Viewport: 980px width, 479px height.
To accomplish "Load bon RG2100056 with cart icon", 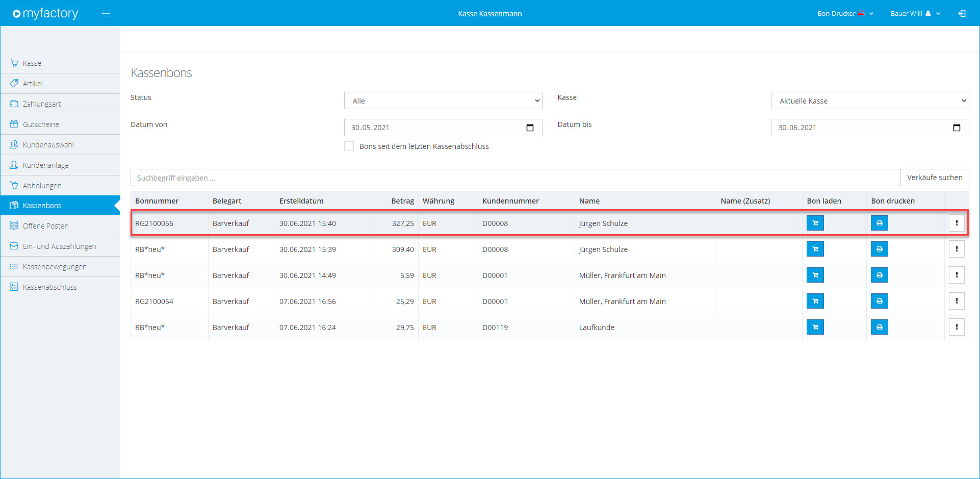I will pyautogui.click(x=815, y=223).
